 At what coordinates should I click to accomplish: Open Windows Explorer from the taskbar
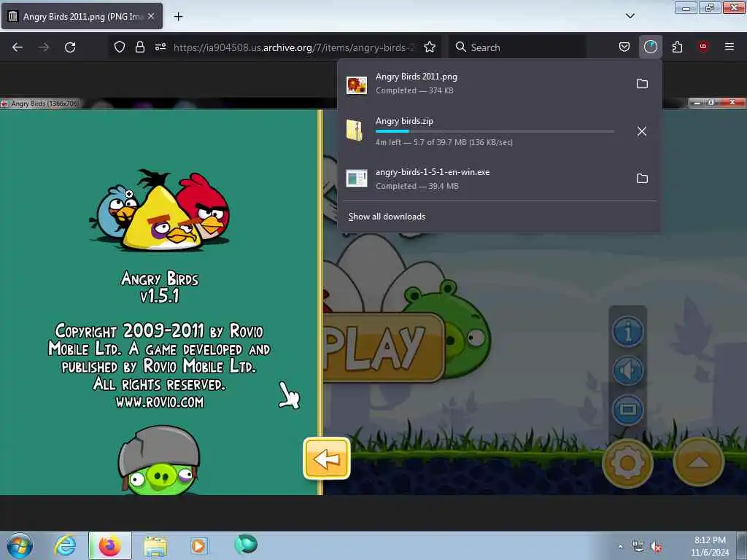(155, 546)
